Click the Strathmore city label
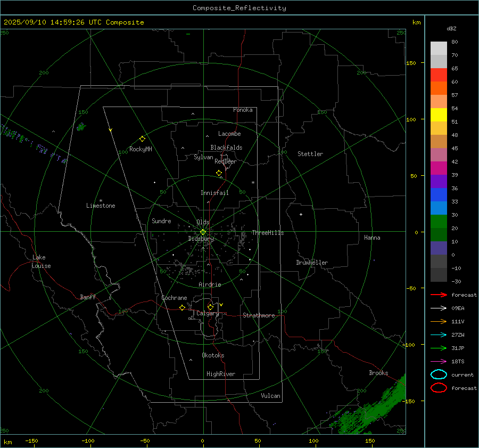 259,315
